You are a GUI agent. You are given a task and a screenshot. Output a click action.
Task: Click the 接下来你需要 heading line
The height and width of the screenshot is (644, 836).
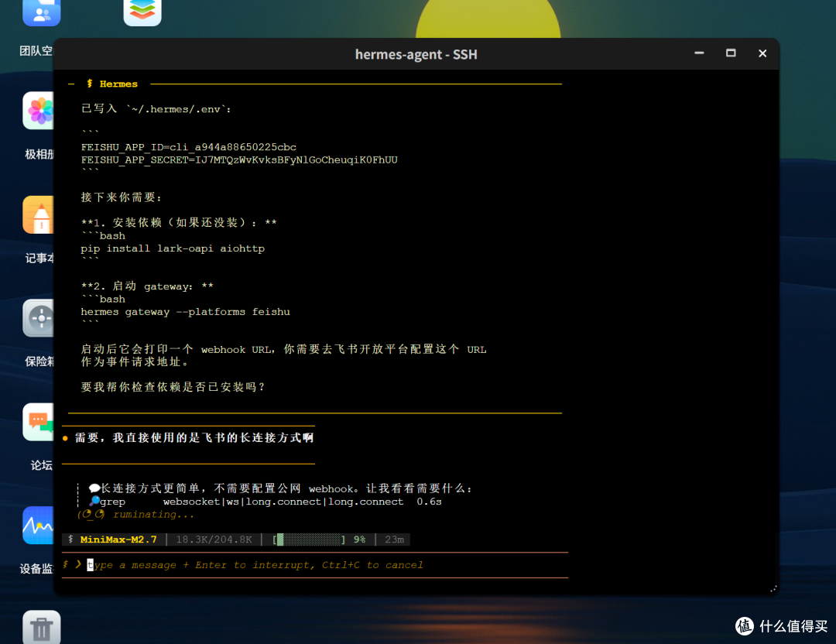coord(121,197)
